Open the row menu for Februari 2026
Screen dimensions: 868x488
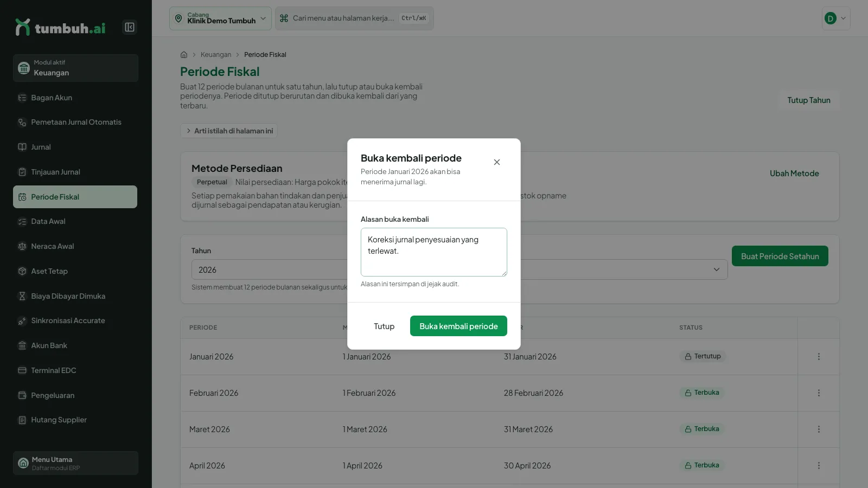point(819,393)
